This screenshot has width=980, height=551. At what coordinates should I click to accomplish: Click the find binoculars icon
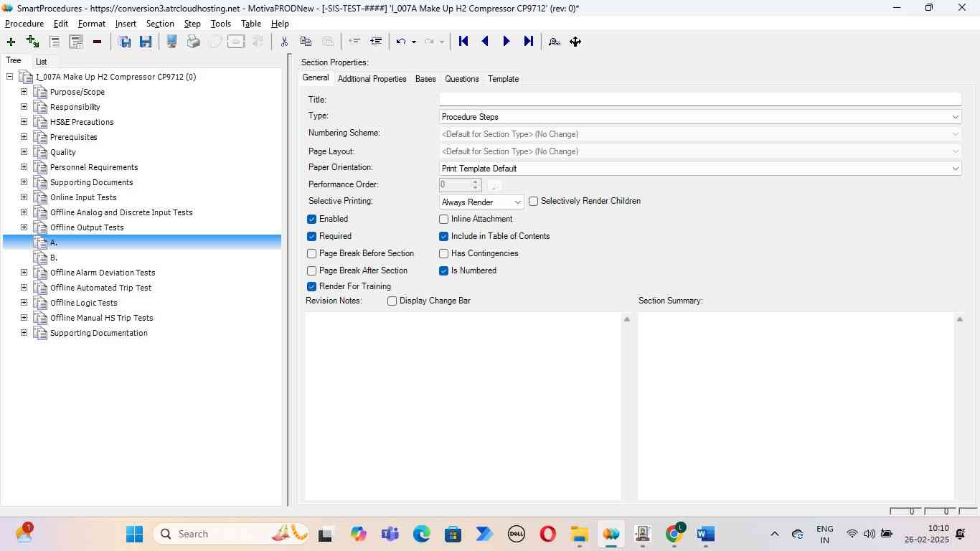[554, 42]
